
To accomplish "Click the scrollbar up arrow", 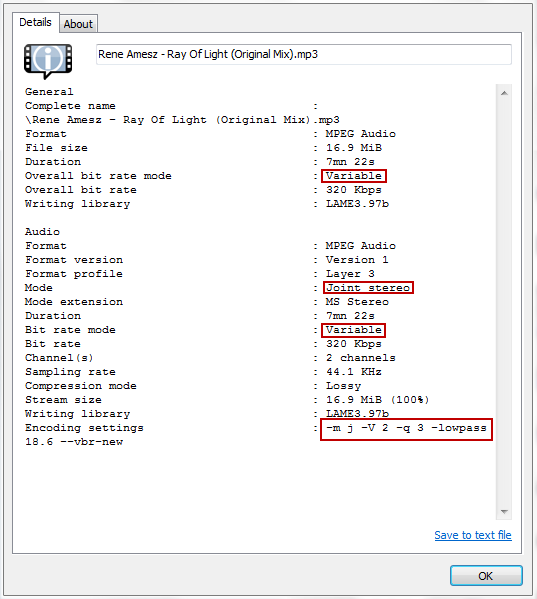I will [504, 93].
